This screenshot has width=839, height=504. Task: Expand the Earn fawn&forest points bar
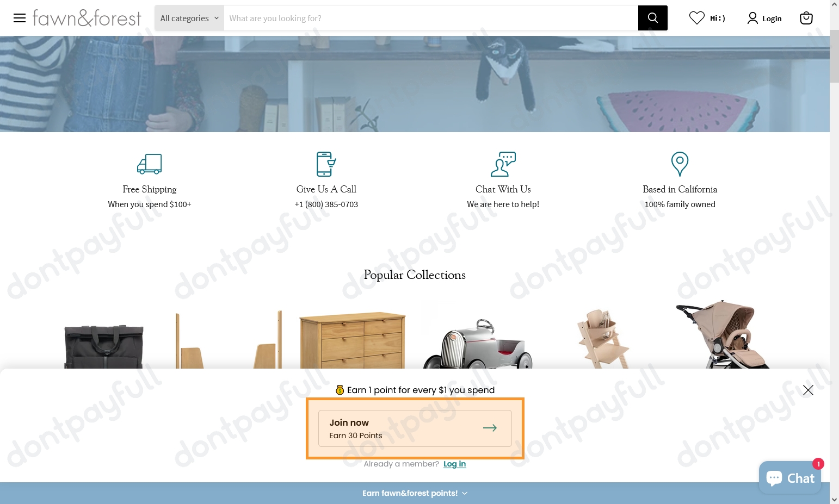(415, 493)
